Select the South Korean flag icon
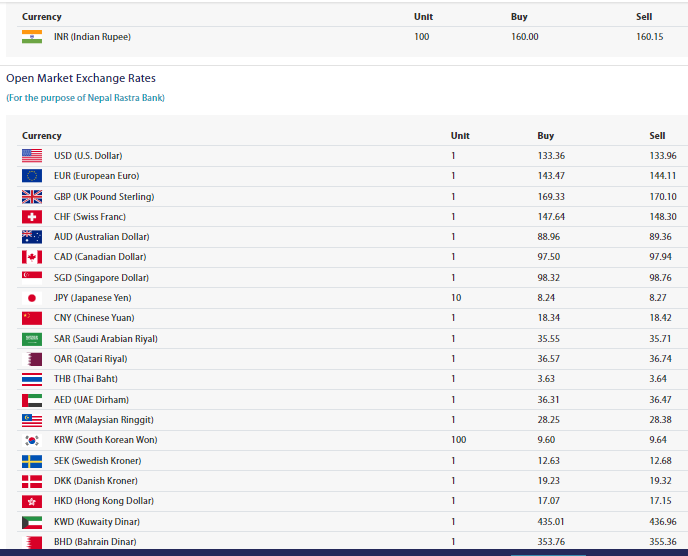 32,440
